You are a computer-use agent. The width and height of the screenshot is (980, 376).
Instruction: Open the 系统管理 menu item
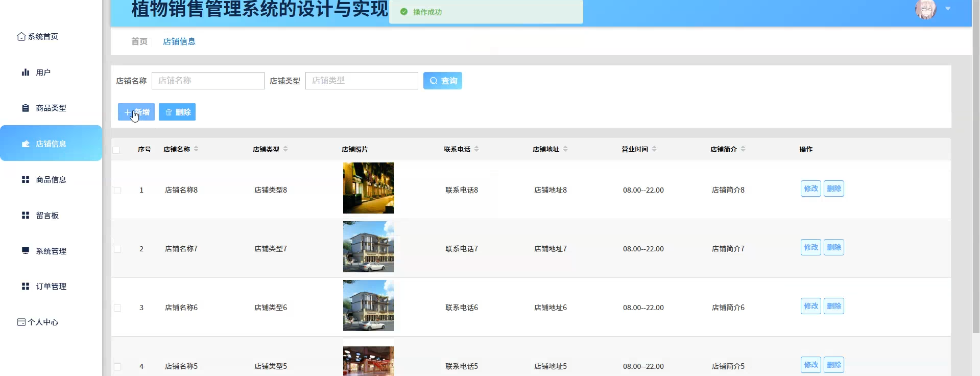point(51,250)
